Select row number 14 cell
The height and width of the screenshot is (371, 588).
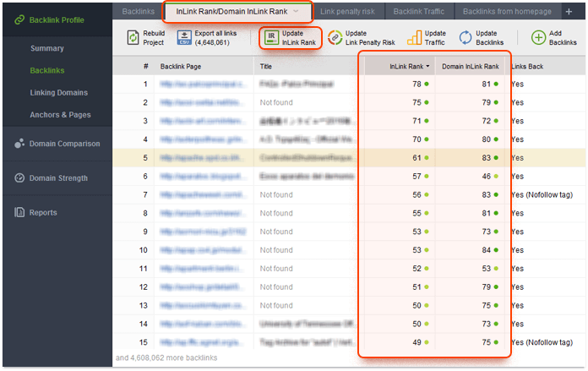click(144, 325)
